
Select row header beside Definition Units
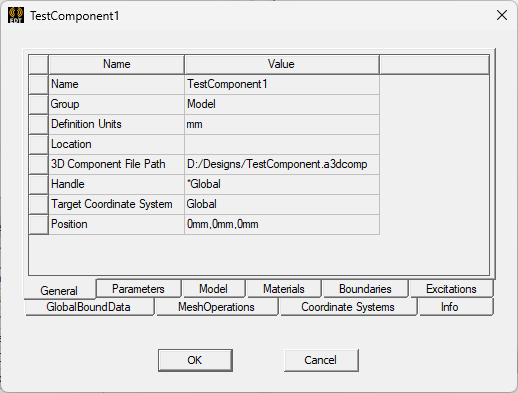[39, 124]
